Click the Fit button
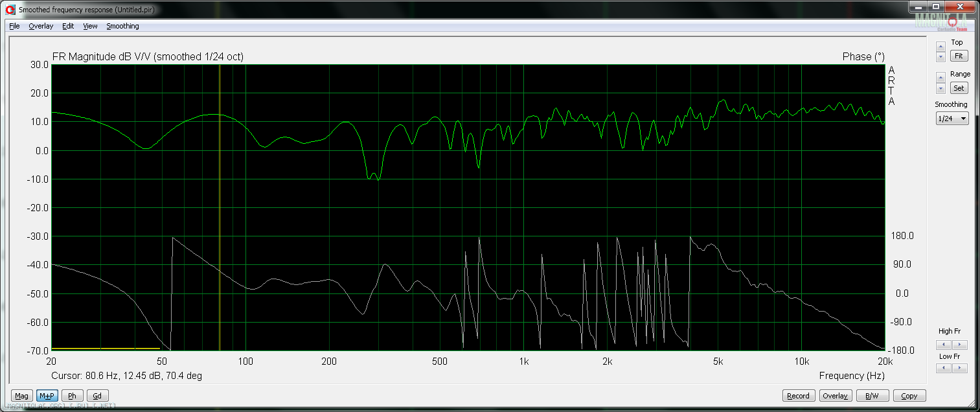 coord(959,56)
